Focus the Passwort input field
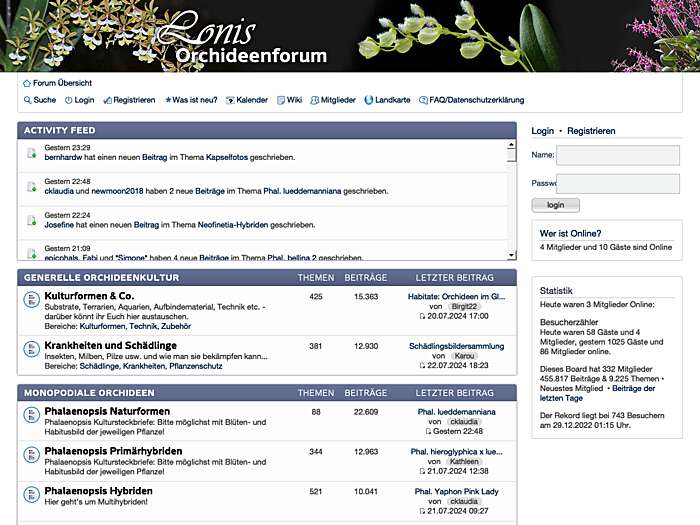 (618, 184)
